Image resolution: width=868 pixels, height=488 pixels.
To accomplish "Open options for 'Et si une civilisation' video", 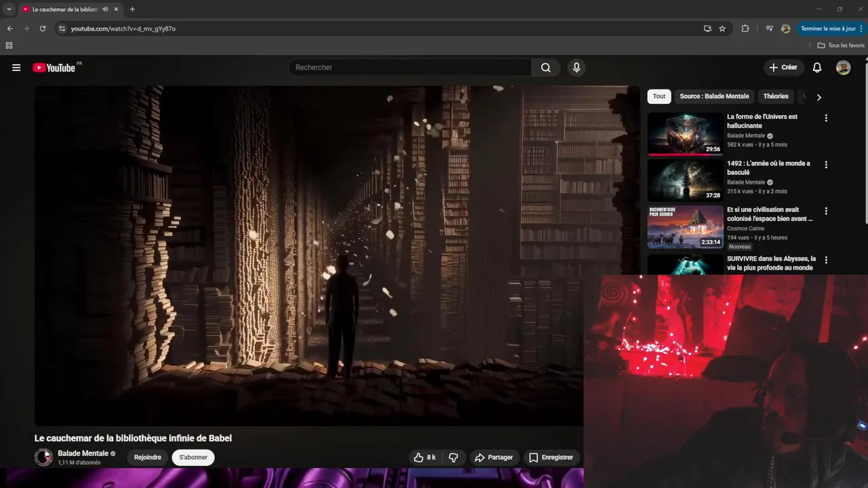I will coord(826,211).
